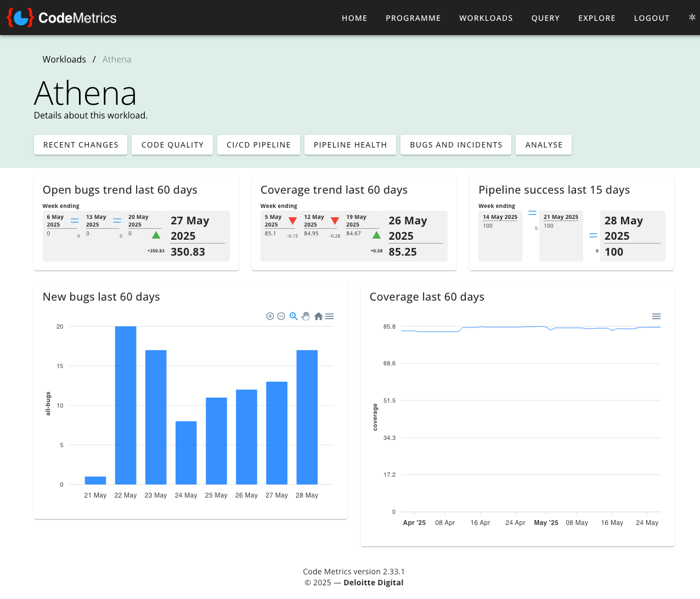Click the 23 May bar in bugs chart
The image size is (700, 599).
[156, 417]
